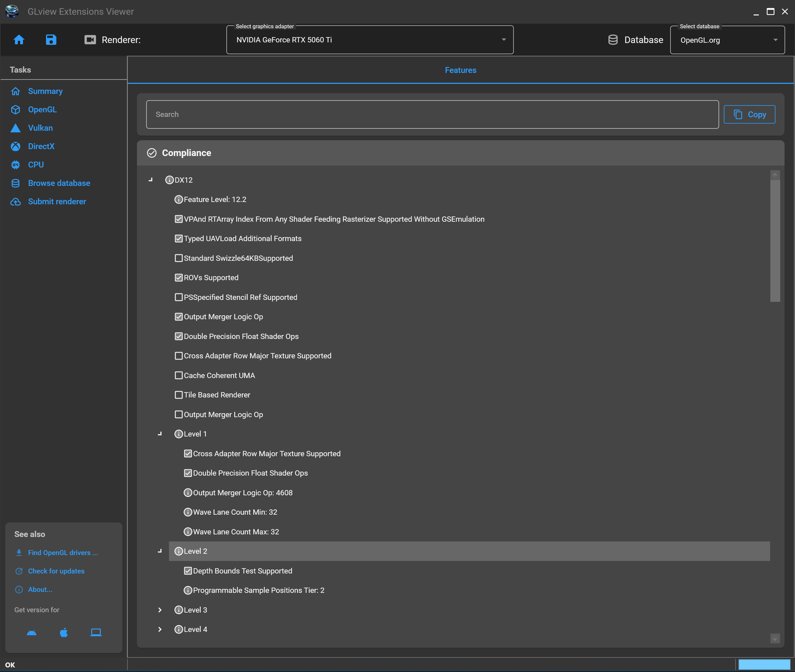The height and width of the screenshot is (672, 795).
Task: Toggle Depth Bounds Test Supported checkbox
Action: 188,571
